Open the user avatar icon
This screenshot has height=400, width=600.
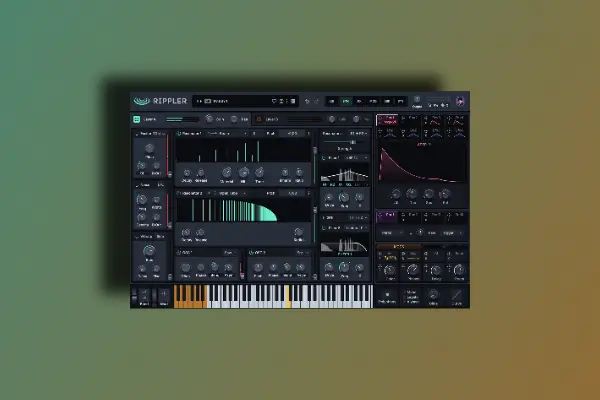(x=460, y=101)
